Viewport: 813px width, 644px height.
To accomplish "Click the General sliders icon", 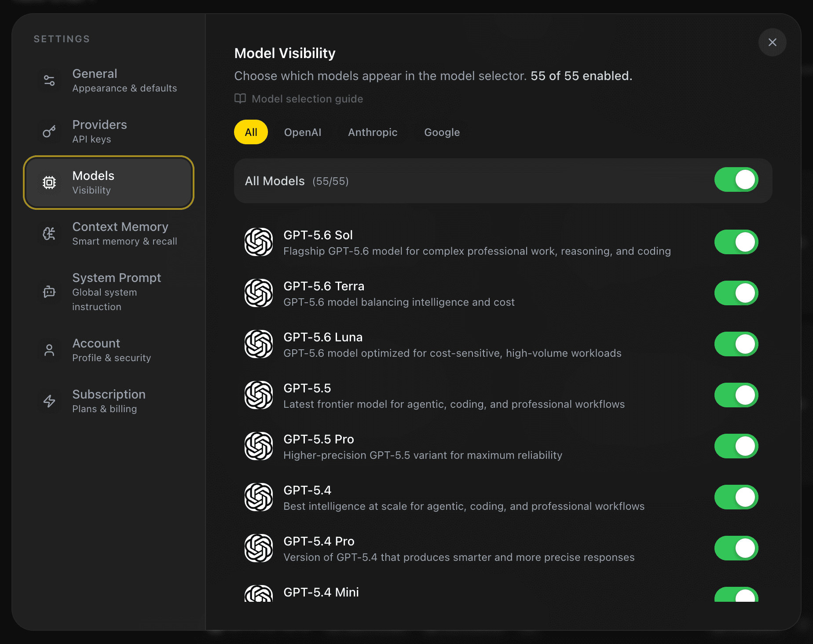I will click(x=49, y=80).
